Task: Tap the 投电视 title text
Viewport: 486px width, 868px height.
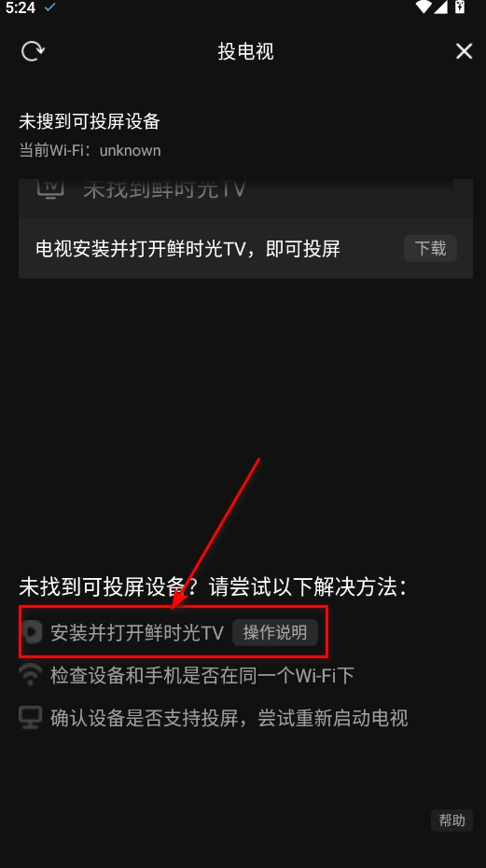Action: (x=245, y=51)
